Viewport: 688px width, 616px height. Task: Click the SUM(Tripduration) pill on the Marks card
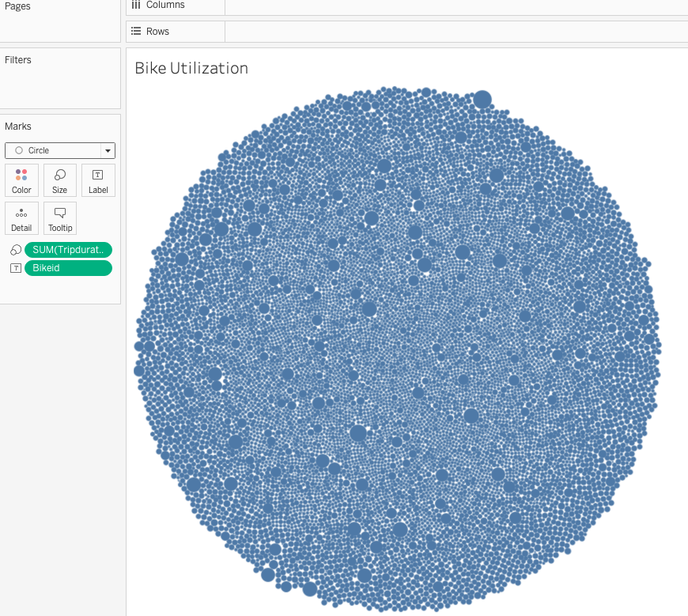click(x=68, y=249)
